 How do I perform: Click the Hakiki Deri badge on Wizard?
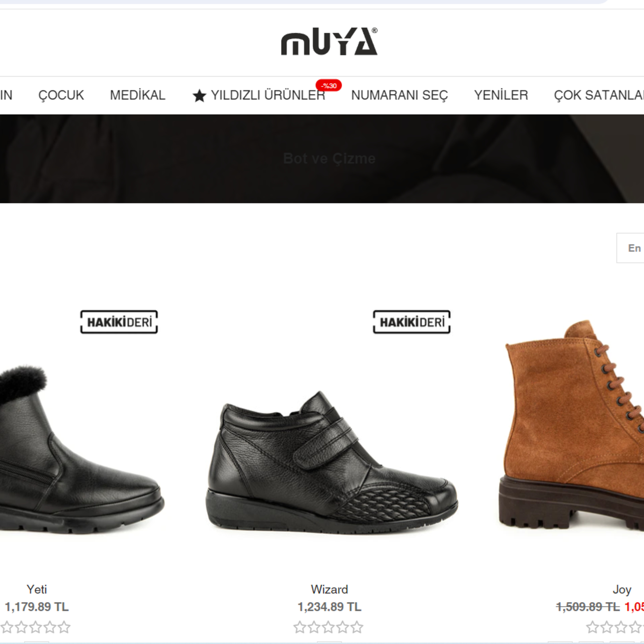[x=412, y=322]
